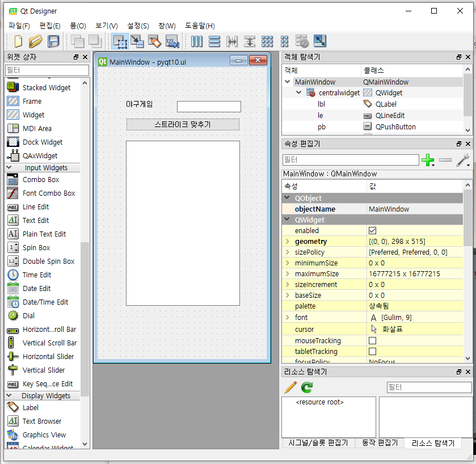The image size is (476, 464).
Task: Select the <resource root> entry
Action: [319, 402]
